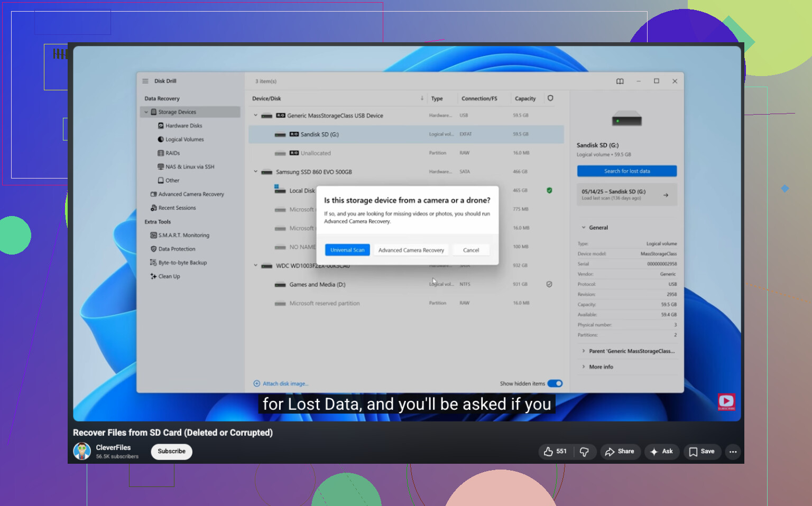Select the Local Disk row
This screenshot has height=506, width=812.
coord(406,191)
